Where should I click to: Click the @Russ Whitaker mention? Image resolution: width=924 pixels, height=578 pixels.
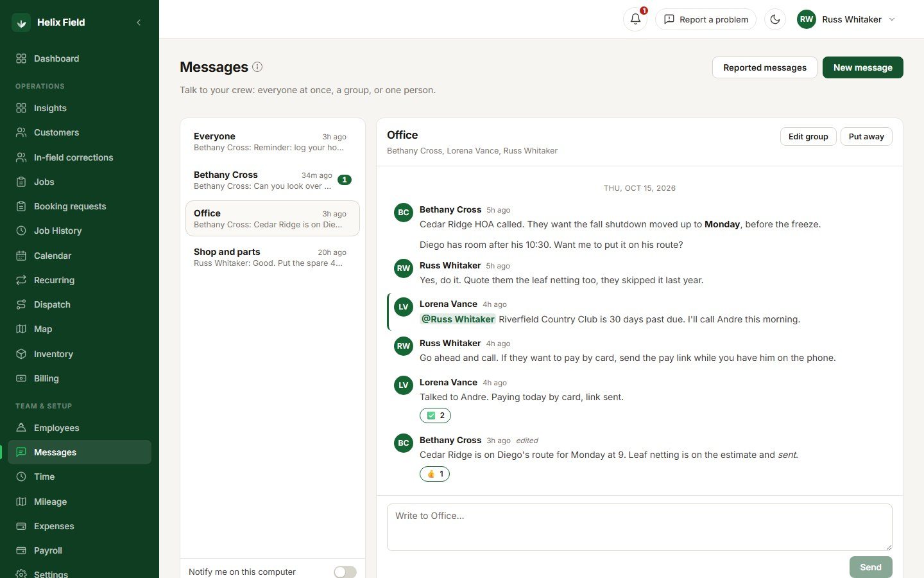[458, 319]
